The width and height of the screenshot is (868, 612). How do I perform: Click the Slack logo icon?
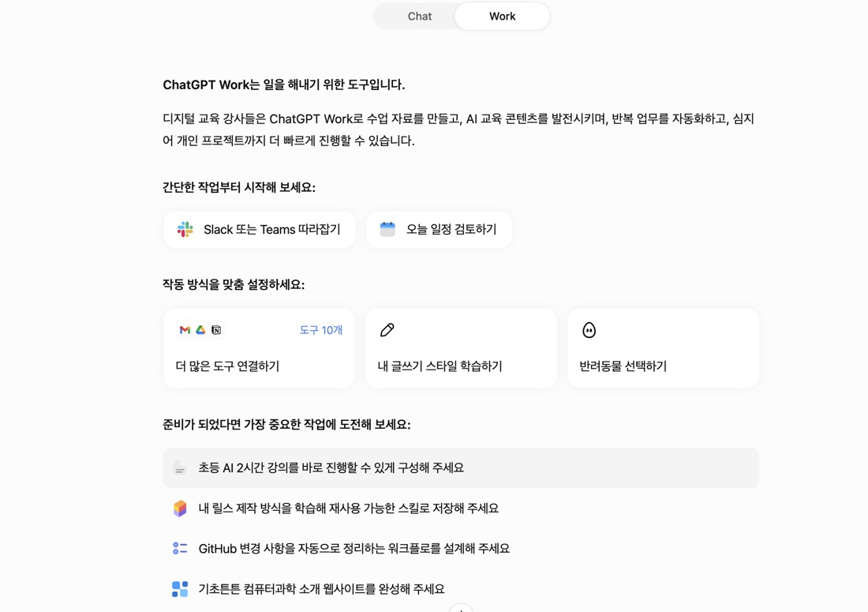coord(185,229)
